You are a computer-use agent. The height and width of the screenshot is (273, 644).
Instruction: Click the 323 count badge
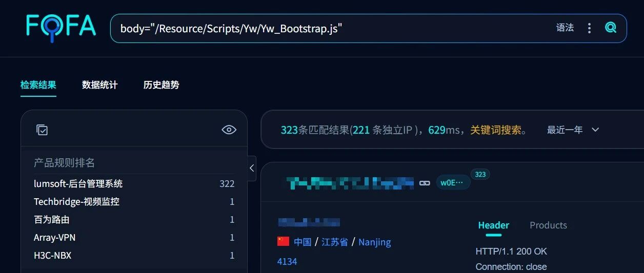pos(480,175)
